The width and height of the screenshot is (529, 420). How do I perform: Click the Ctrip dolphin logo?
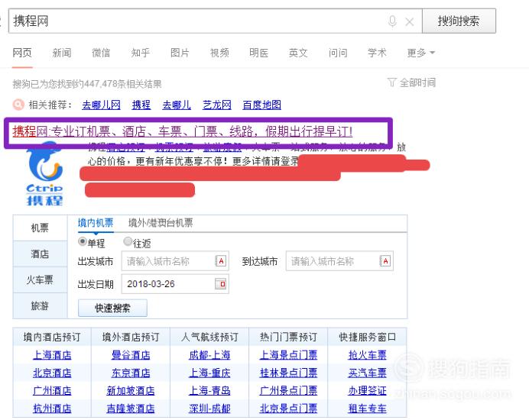pos(45,174)
